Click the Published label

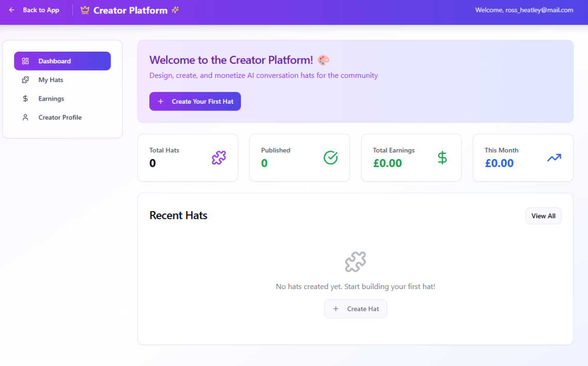(275, 150)
